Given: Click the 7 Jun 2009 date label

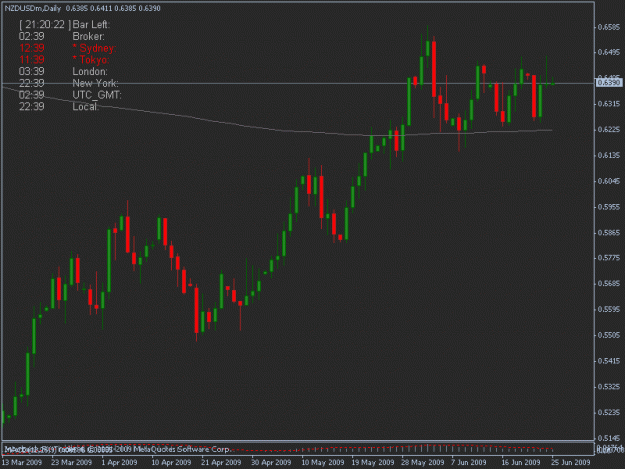Looking at the screenshot, I should [x=469, y=462].
